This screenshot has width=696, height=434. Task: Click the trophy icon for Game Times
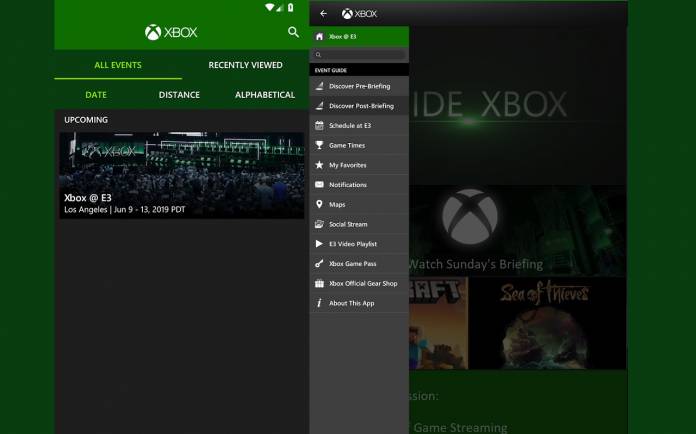(319, 145)
